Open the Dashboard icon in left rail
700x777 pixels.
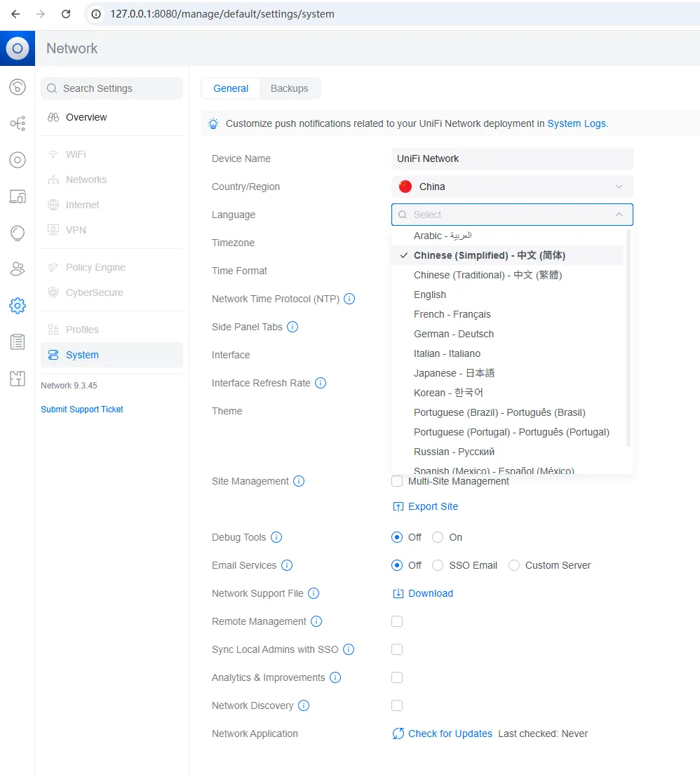tap(18, 87)
